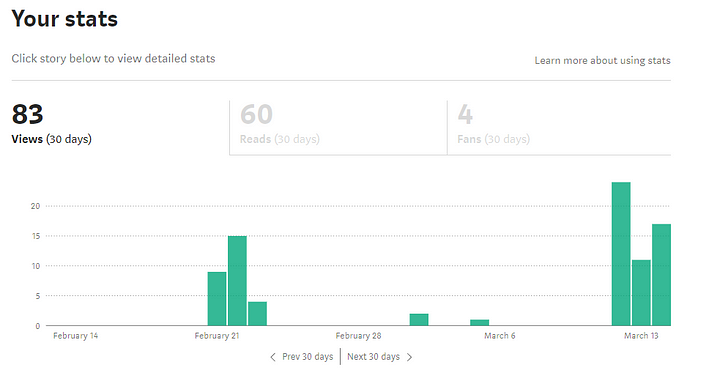Select the small 2-views bar after February 28
The width and height of the screenshot is (720, 387).
(419, 320)
